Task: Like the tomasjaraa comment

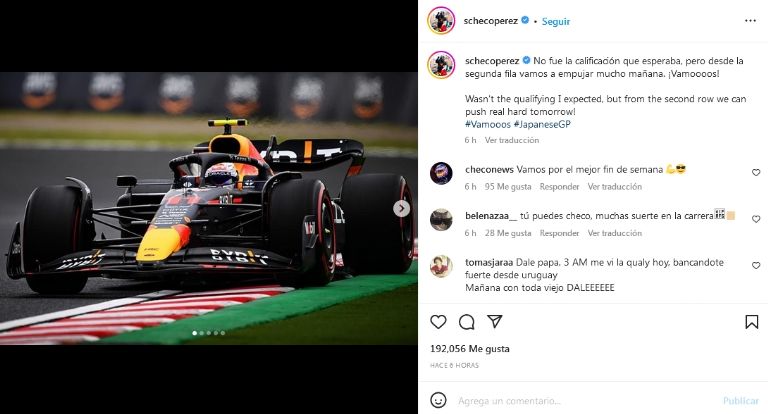Action: click(756, 266)
